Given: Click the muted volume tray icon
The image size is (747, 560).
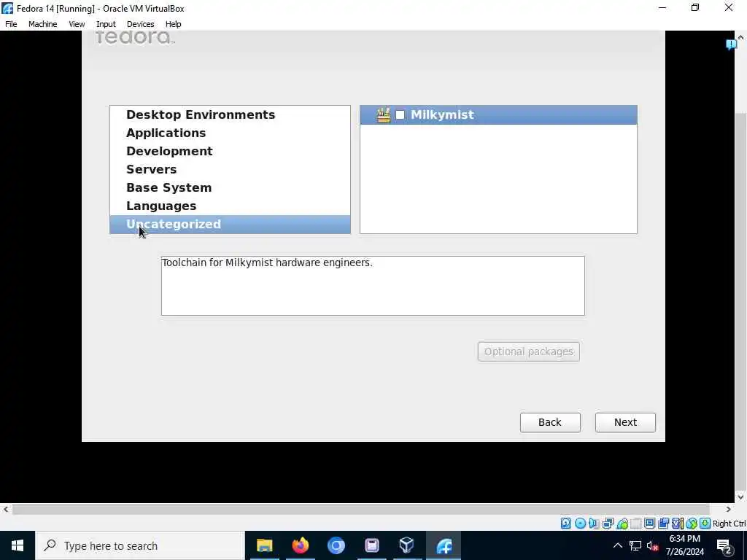Looking at the screenshot, I should coord(652,545).
